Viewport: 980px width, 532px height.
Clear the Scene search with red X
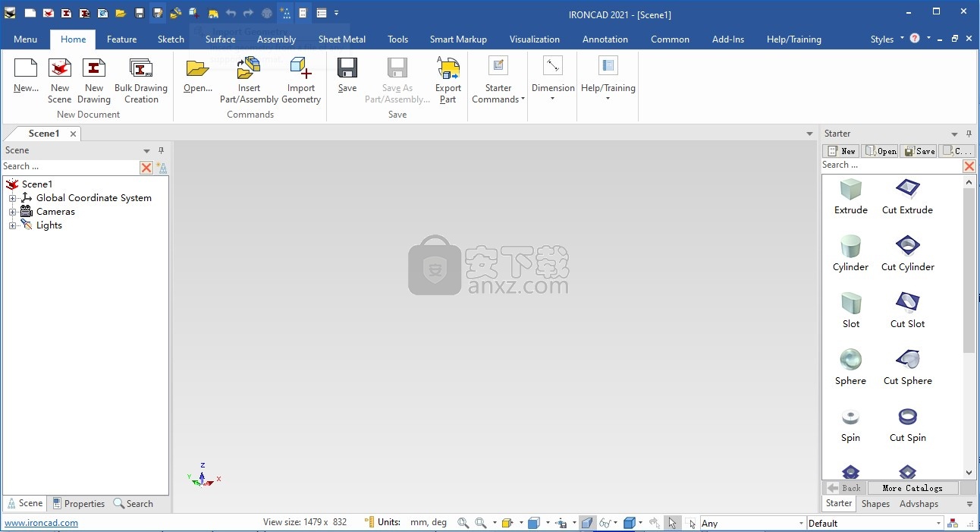[x=146, y=167]
